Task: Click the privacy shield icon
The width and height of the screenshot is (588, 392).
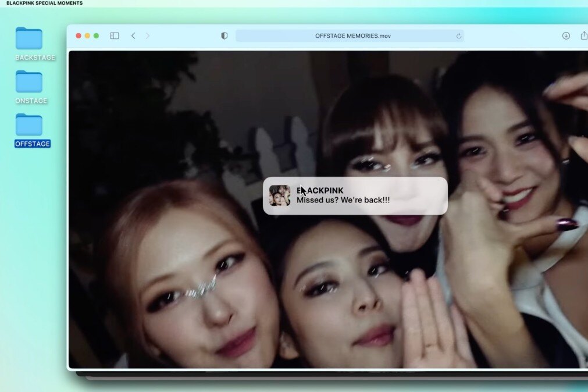Action: click(x=224, y=35)
